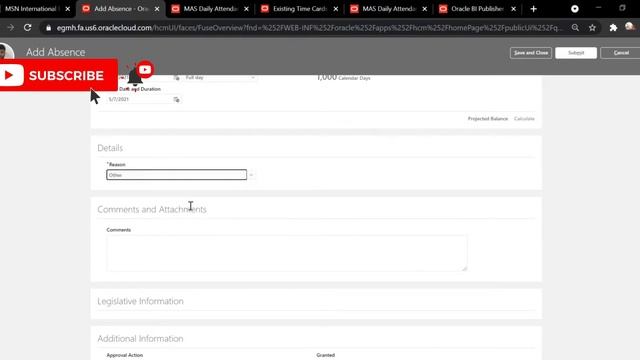Click the end date field 5/7/2021
The image size is (640, 360).
click(139, 99)
